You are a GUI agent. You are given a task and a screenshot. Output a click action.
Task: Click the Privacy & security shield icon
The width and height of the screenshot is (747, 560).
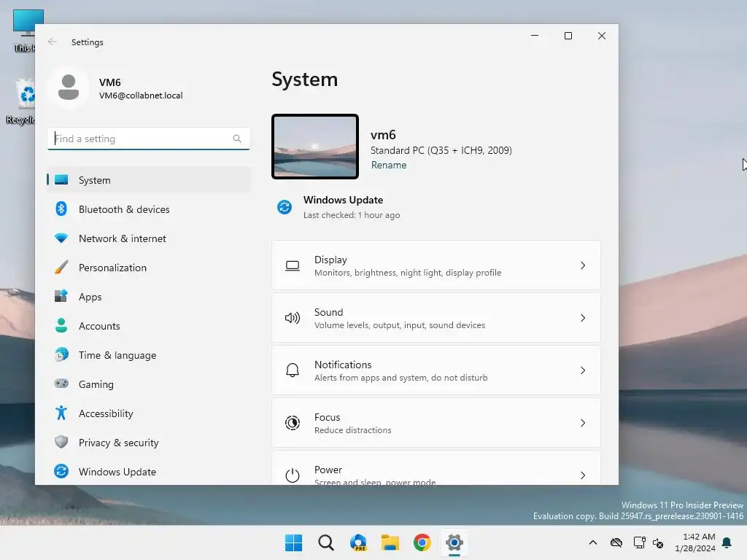[61, 442]
